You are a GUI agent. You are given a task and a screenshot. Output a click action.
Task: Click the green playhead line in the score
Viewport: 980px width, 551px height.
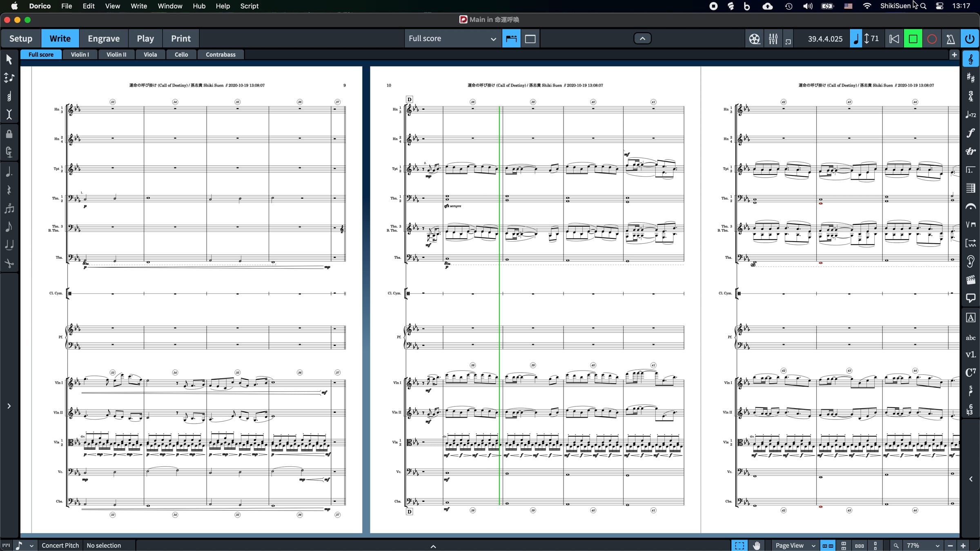coord(499,306)
